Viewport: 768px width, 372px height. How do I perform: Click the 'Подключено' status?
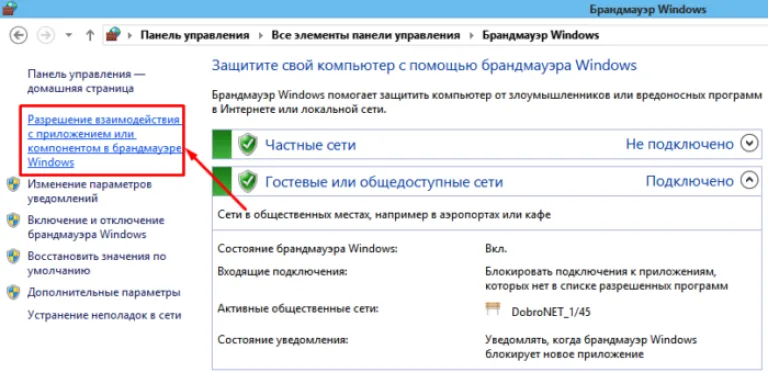690,182
